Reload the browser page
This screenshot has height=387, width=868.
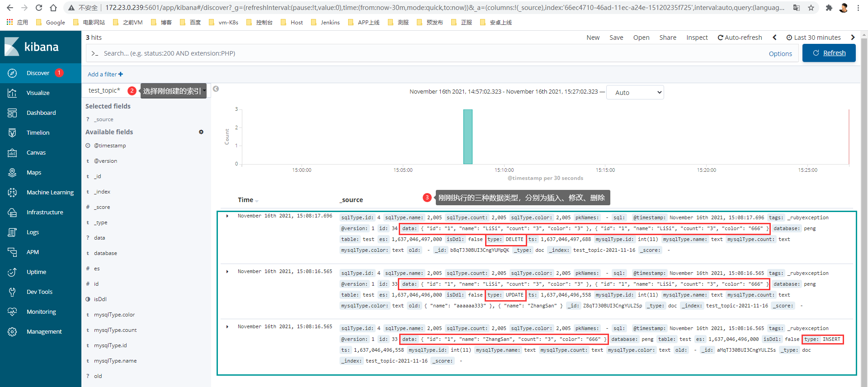pos(39,8)
